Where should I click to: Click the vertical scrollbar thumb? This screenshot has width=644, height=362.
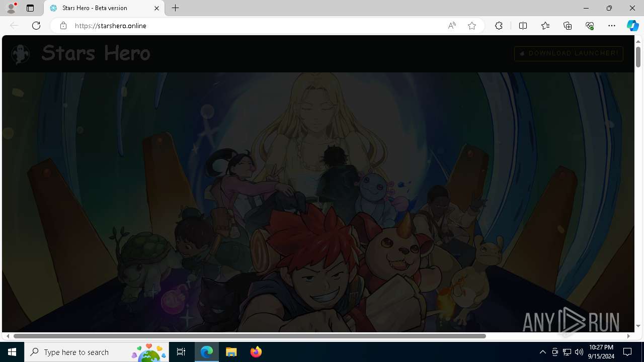tap(638, 57)
